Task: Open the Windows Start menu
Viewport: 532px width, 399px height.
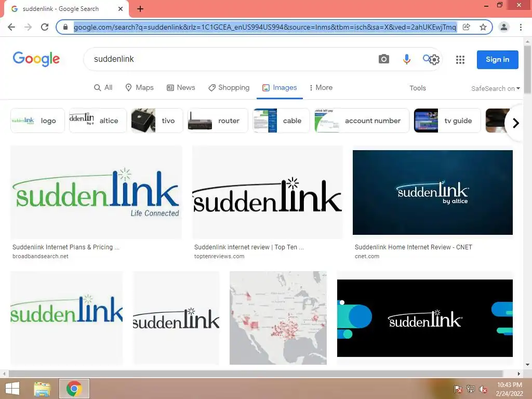Action: [x=12, y=389]
